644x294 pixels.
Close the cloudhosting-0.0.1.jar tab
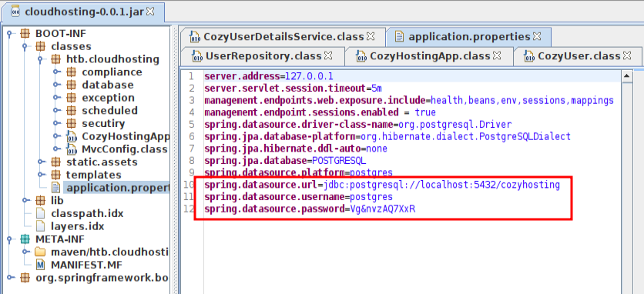pyautogui.click(x=150, y=12)
